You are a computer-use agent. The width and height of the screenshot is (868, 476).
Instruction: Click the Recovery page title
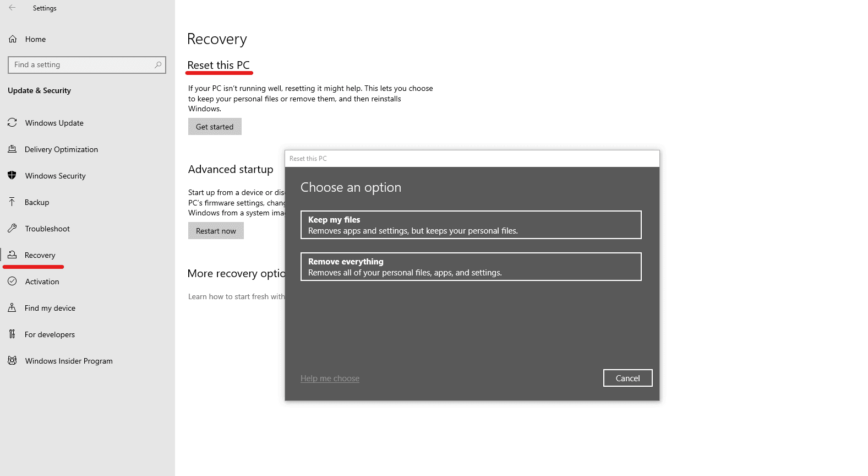217,39
